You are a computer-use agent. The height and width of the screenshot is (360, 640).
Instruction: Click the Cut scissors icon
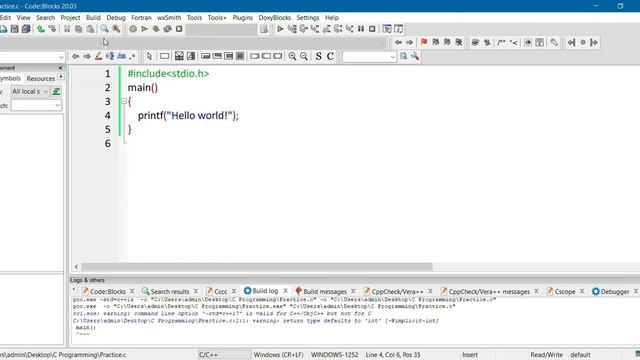[67, 29]
